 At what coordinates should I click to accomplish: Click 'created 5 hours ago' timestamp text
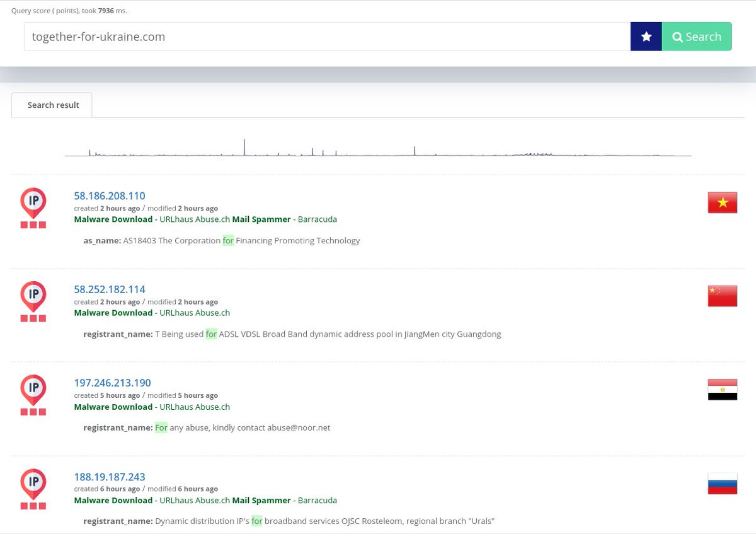pyautogui.click(x=106, y=395)
